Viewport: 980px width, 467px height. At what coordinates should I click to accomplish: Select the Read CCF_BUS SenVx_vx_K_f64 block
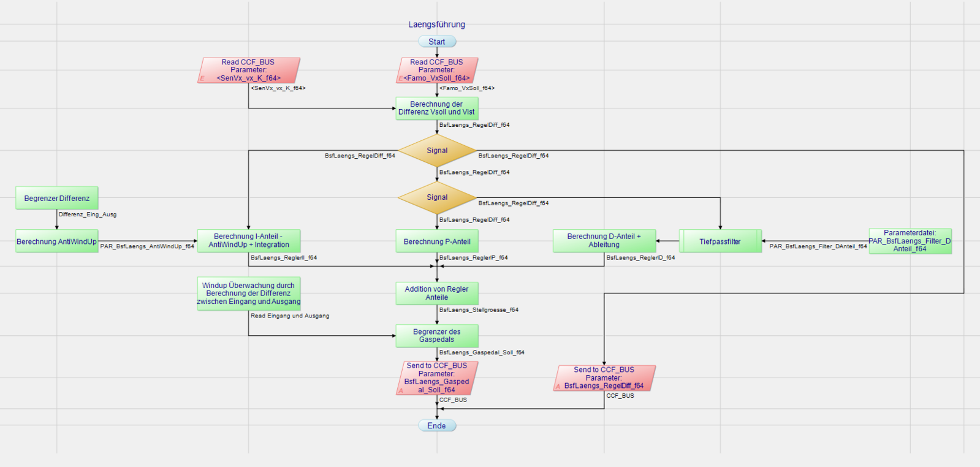[x=249, y=70]
